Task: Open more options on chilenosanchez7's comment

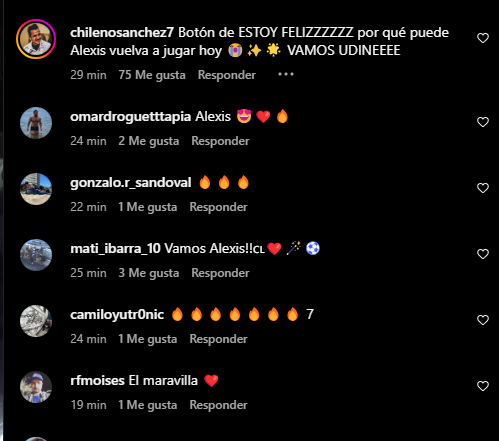Action: click(286, 74)
